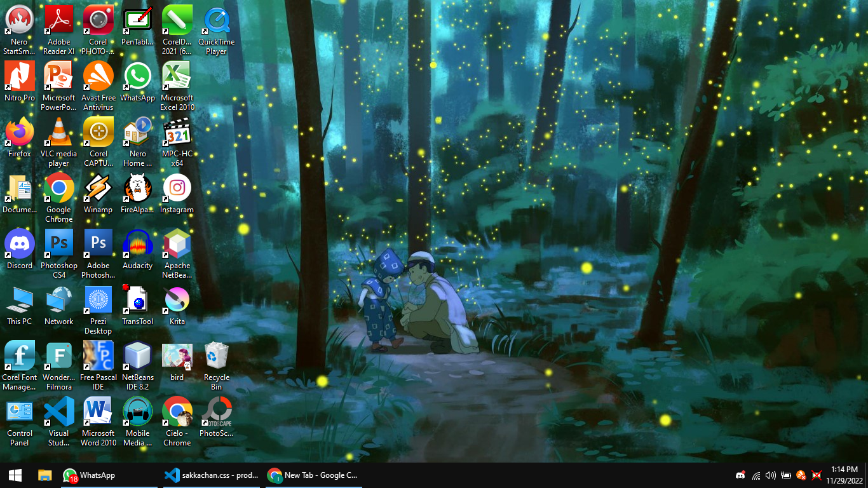Image resolution: width=868 pixels, height=488 pixels.
Task: Switch to sakkachan.css VS Code taskbar window
Action: [211, 475]
